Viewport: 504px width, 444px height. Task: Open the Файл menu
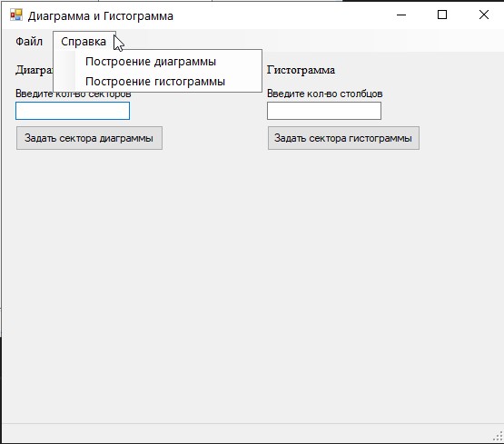pos(29,42)
